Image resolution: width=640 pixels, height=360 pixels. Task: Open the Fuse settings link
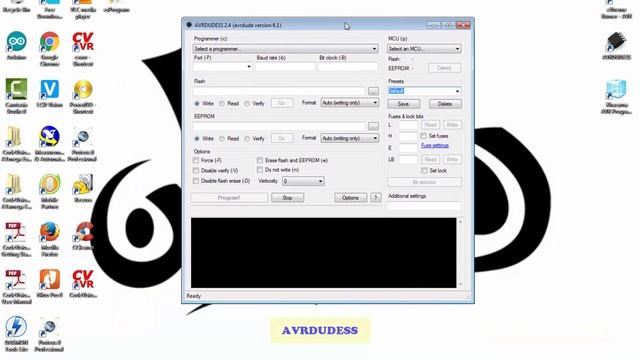435,146
